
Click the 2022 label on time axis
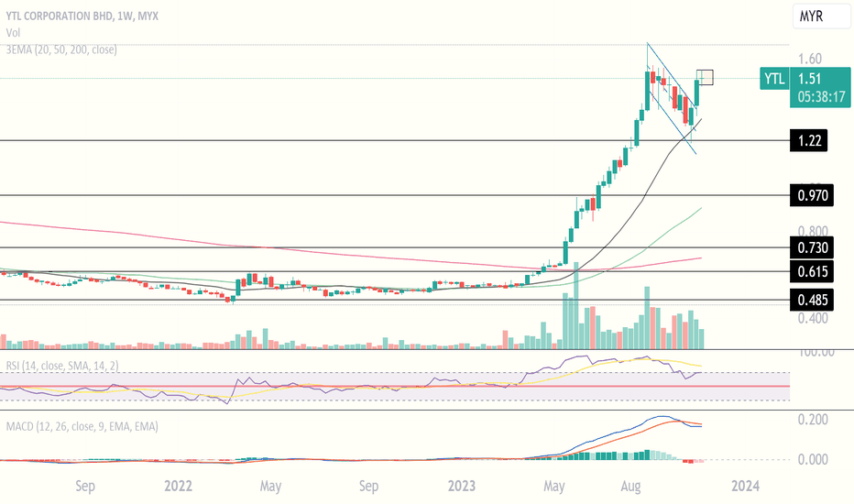click(x=178, y=486)
